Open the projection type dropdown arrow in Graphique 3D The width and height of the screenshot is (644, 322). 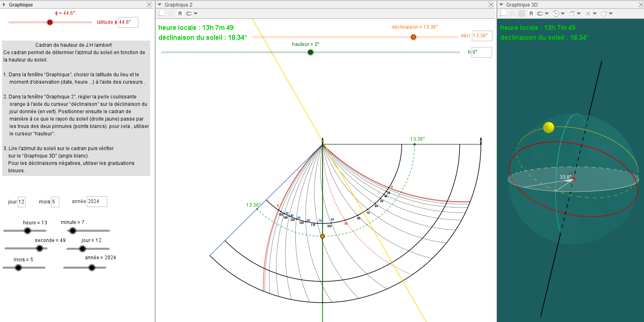(x=611, y=14)
